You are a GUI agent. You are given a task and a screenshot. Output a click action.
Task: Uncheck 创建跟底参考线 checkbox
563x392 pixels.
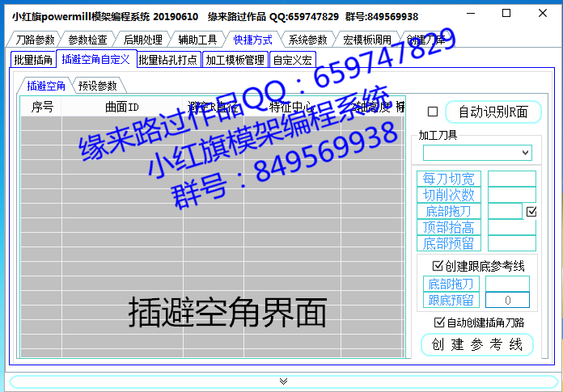pos(438,266)
